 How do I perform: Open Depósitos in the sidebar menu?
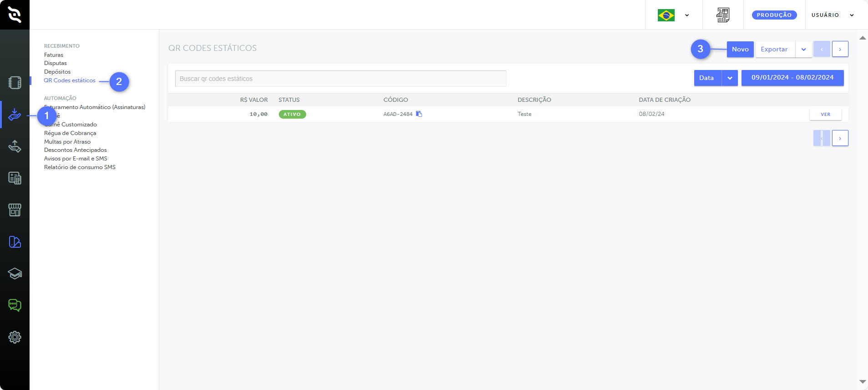pyautogui.click(x=57, y=72)
